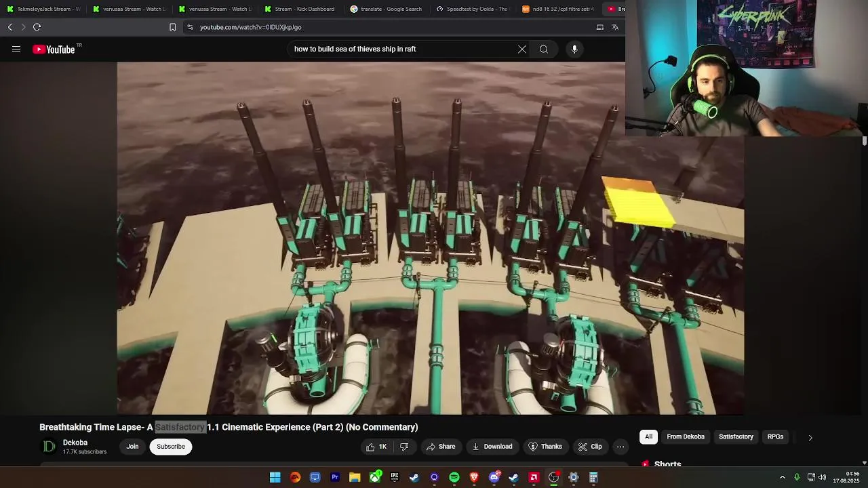Screen dimensions: 868x488
Task: View site information icon in address bar
Action: (191, 27)
